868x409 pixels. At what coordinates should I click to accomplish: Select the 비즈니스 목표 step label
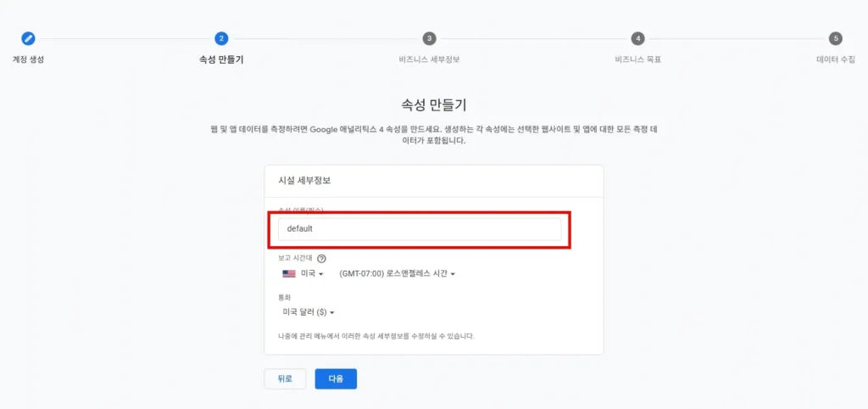(637, 59)
